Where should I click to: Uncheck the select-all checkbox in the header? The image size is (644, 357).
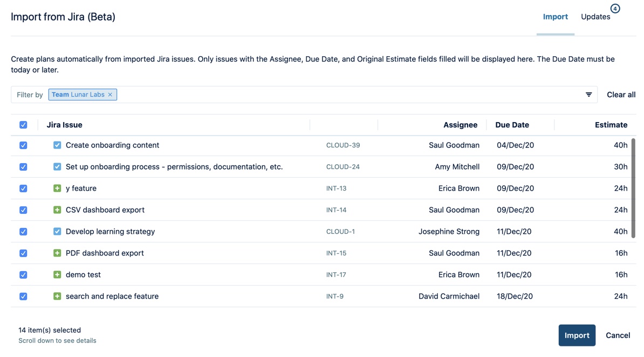[x=23, y=124]
